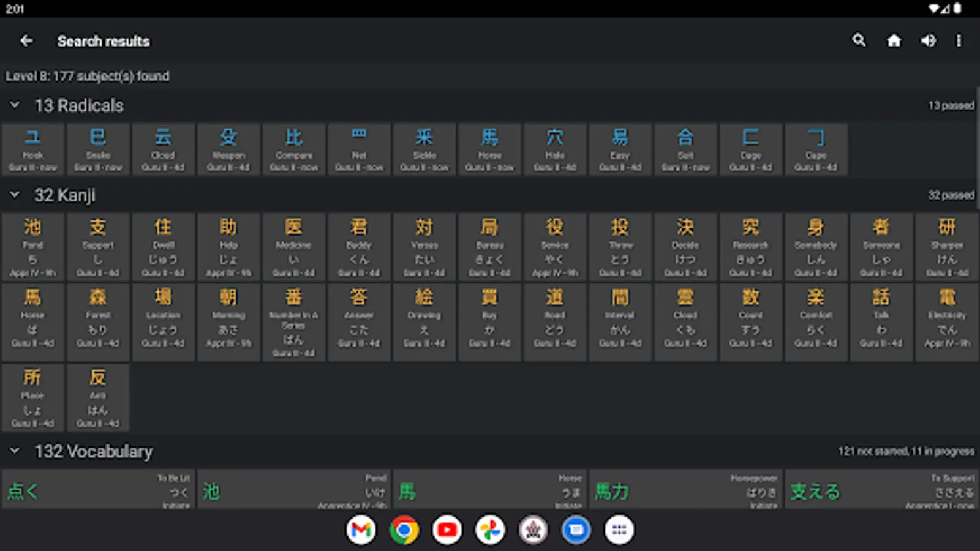Image resolution: width=980 pixels, height=551 pixels.
Task: Select the Electricity kanji tile
Action: [947, 318]
